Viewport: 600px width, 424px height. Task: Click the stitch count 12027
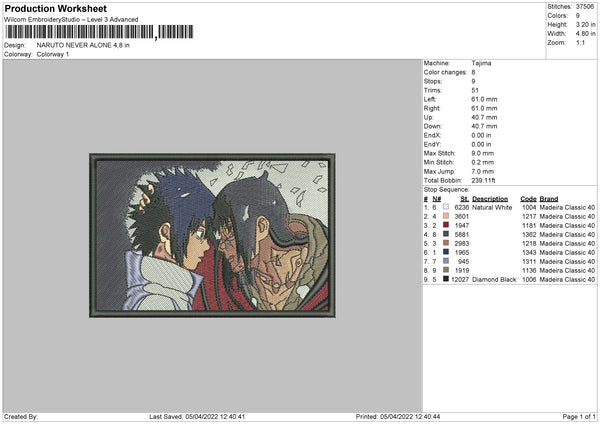point(460,280)
